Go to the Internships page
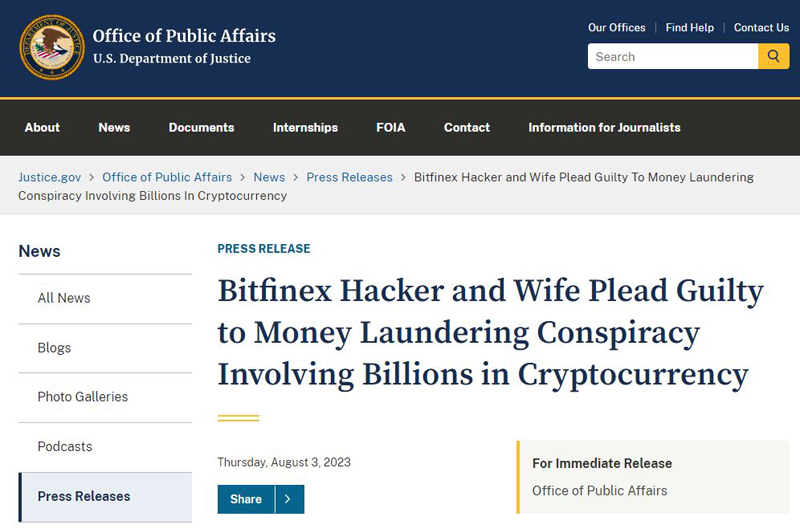Viewport: 800px width, 529px height. point(305,128)
